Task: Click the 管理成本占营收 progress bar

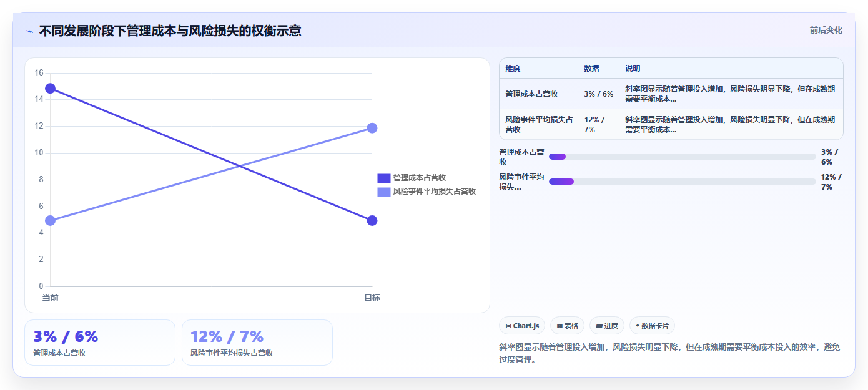Action: click(683, 157)
